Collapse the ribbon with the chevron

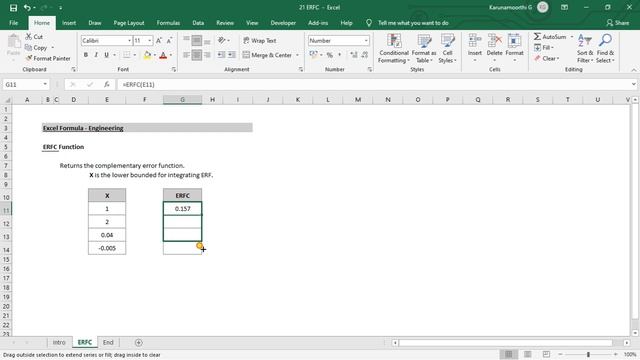coord(633,70)
